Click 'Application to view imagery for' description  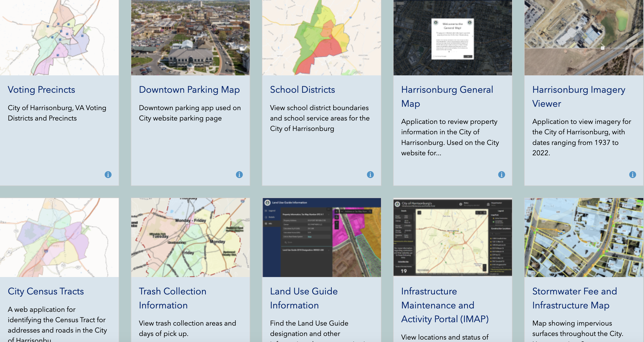(x=582, y=137)
